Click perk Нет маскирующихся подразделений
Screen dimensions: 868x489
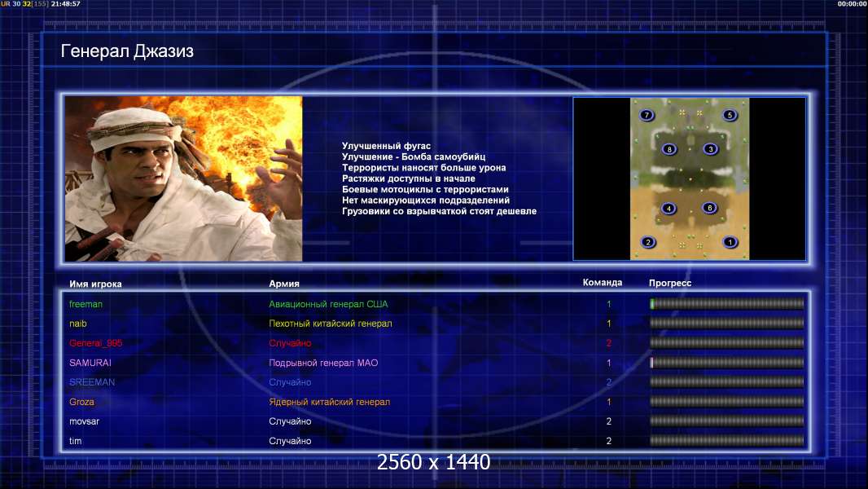pyautogui.click(x=426, y=200)
